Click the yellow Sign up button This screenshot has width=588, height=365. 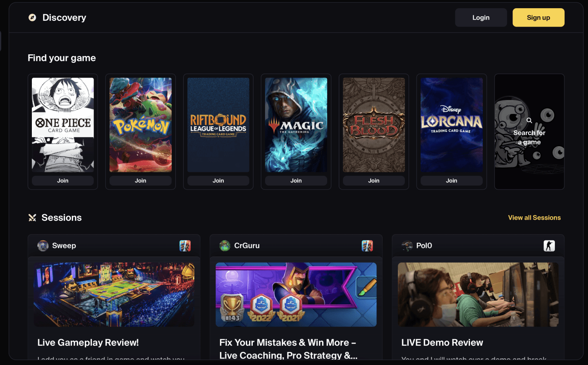[539, 18]
